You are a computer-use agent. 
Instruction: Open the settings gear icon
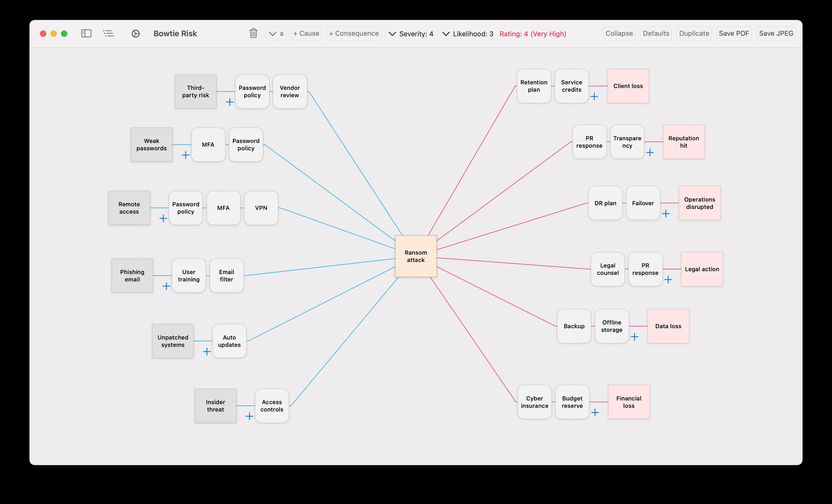point(135,33)
